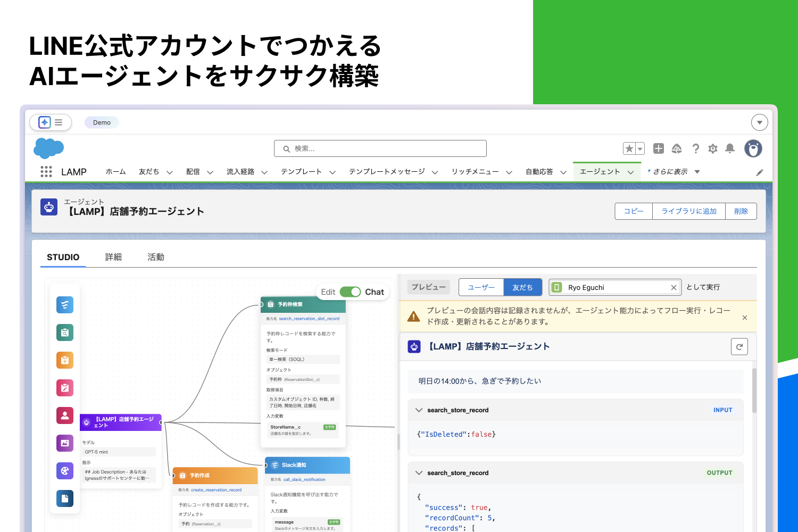Clear the Ryo Eguchi selection
The height and width of the screenshot is (532, 798).
674,288
